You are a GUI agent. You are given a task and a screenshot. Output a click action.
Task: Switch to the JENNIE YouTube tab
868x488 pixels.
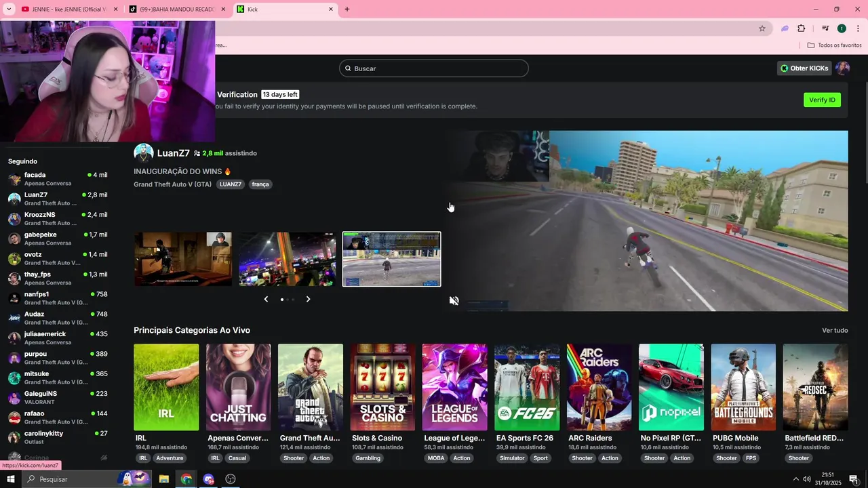pos(69,9)
